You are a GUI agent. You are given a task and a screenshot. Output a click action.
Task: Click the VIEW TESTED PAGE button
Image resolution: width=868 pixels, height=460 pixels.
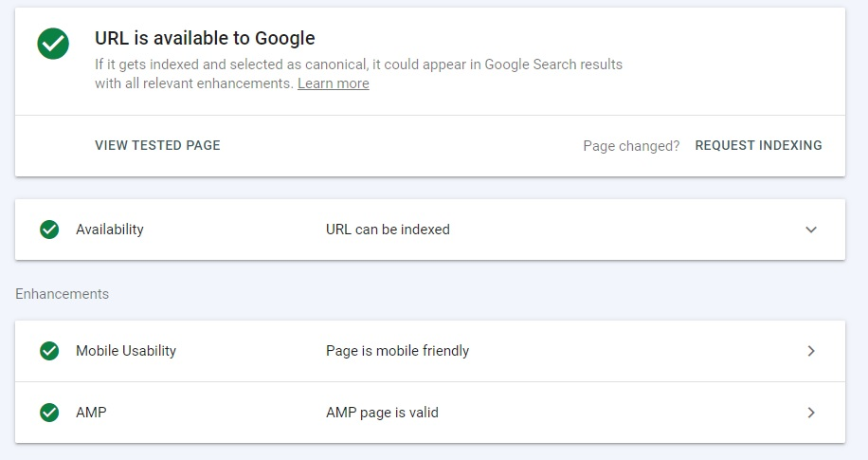coord(157,146)
